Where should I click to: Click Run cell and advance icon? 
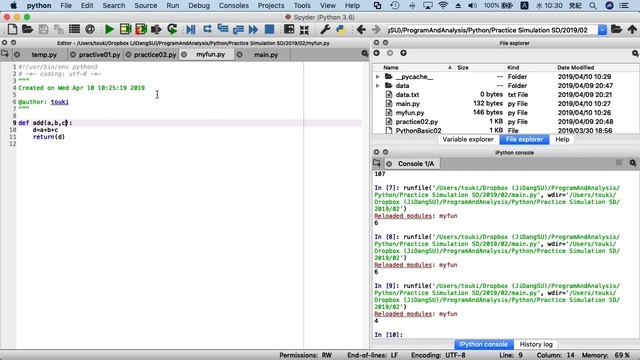[x=141, y=29]
